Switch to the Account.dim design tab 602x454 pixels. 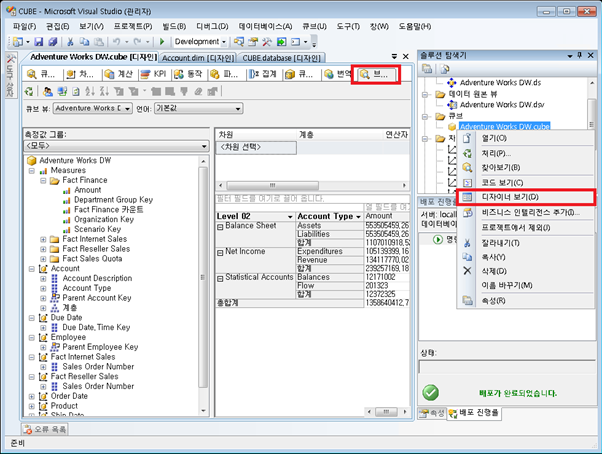click(197, 58)
